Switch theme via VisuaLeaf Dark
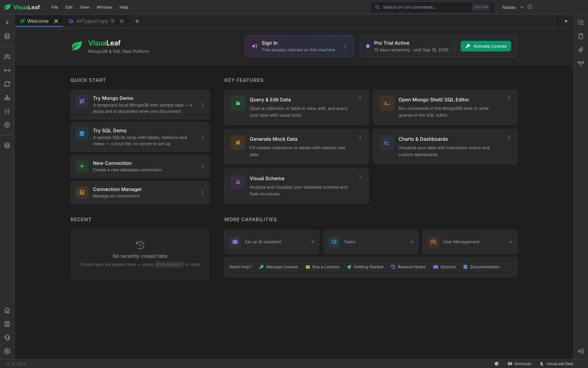Image resolution: width=588 pixels, height=368 pixels. click(556, 364)
